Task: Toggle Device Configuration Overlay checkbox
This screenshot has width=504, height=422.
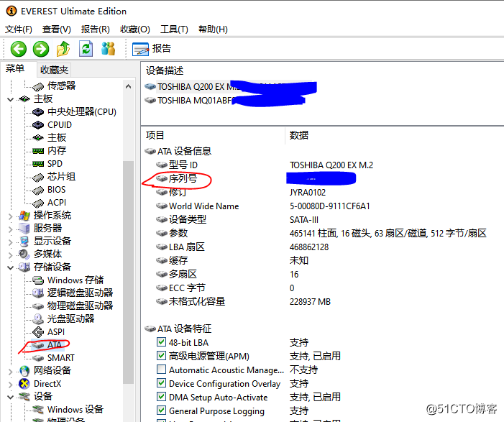Action: [161, 383]
